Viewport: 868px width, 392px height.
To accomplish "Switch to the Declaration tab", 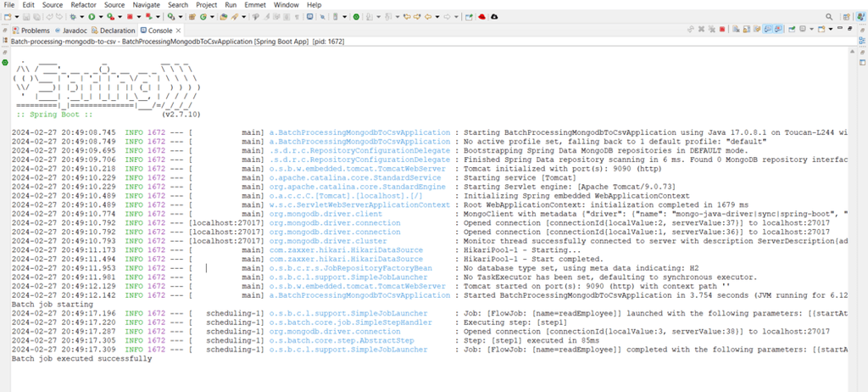I will tap(113, 31).
